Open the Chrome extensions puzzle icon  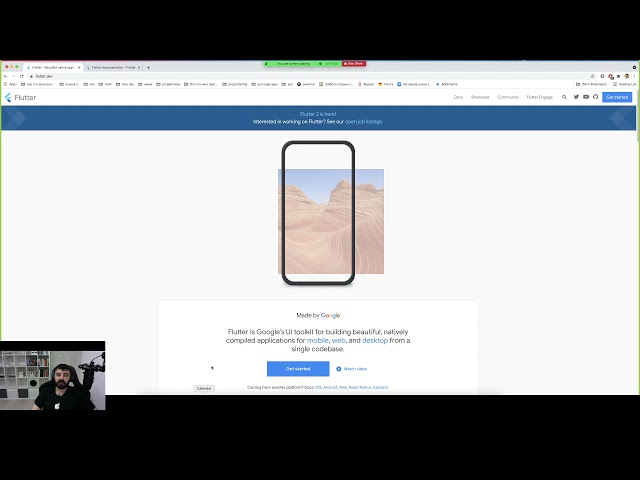(x=618, y=76)
